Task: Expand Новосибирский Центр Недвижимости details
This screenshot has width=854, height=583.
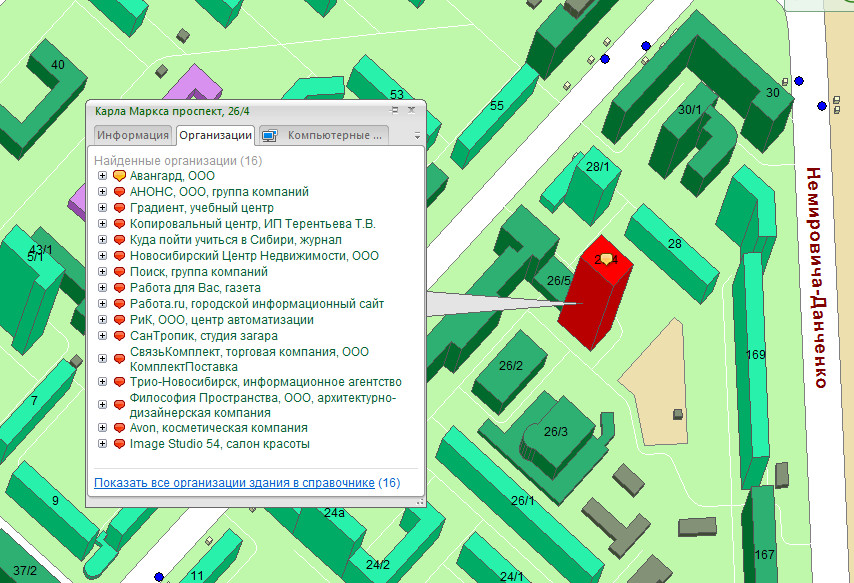Action: pyautogui.click(x=102, y=256)
